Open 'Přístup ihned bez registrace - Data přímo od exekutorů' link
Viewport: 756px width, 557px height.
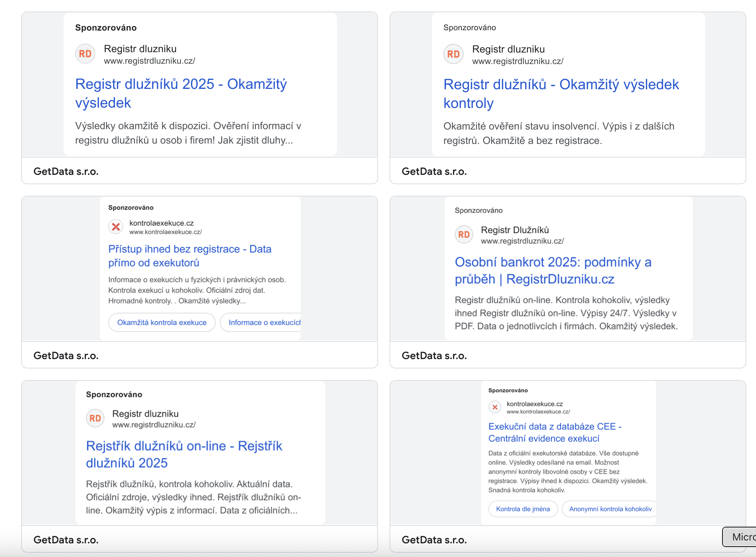[190, 256]
